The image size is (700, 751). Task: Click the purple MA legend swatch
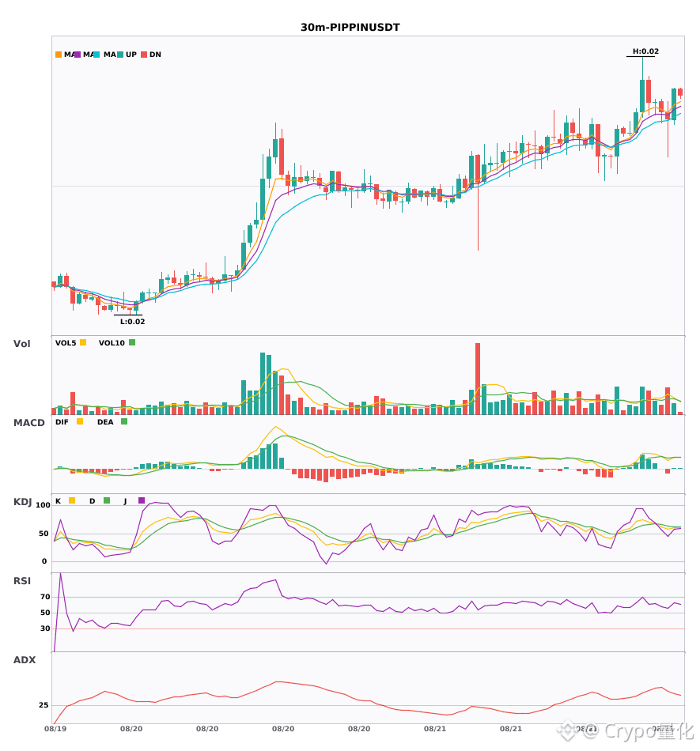point(78,55)
